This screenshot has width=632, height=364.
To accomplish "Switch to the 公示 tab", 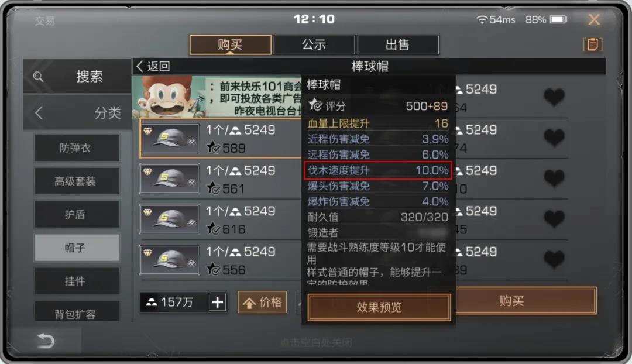I will coord(314,44).
